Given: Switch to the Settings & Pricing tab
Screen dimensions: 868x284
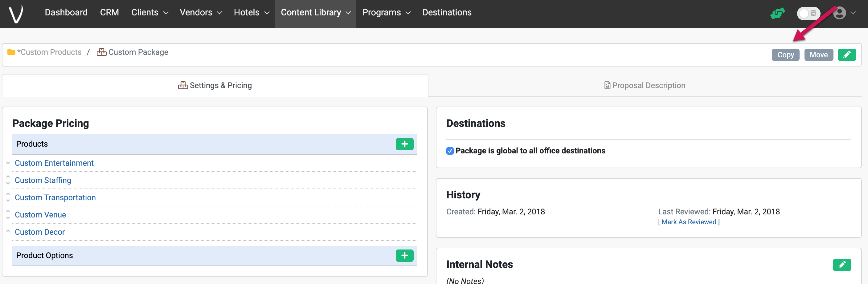Looking at the screenshot, I should point(215,86).
